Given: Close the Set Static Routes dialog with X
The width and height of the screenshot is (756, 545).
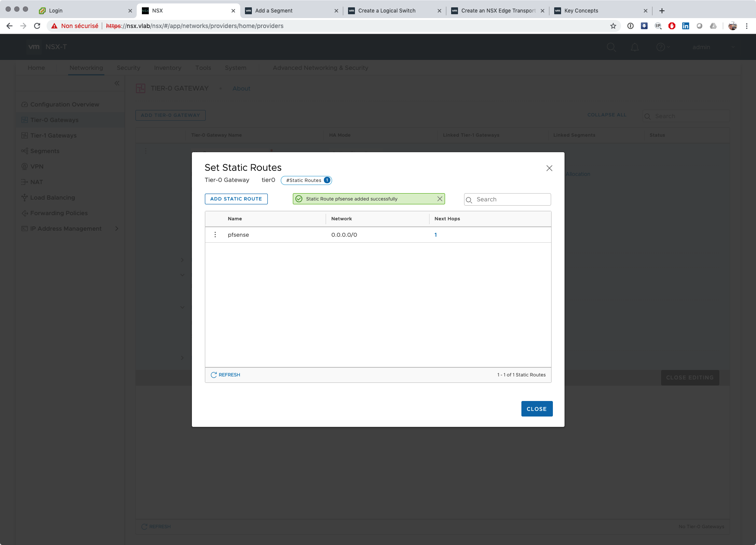Looking at the screenshot, I should click(x=549, y=168).
